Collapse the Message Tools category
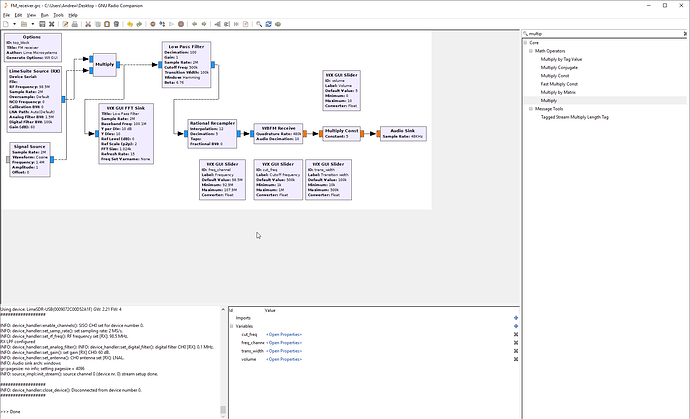690x419 pixels. pos(530,108)
